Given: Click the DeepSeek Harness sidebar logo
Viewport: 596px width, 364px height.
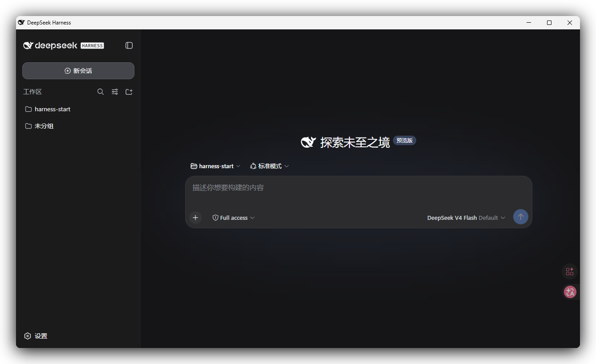Looking at the screenshot, I should [64, 45].
